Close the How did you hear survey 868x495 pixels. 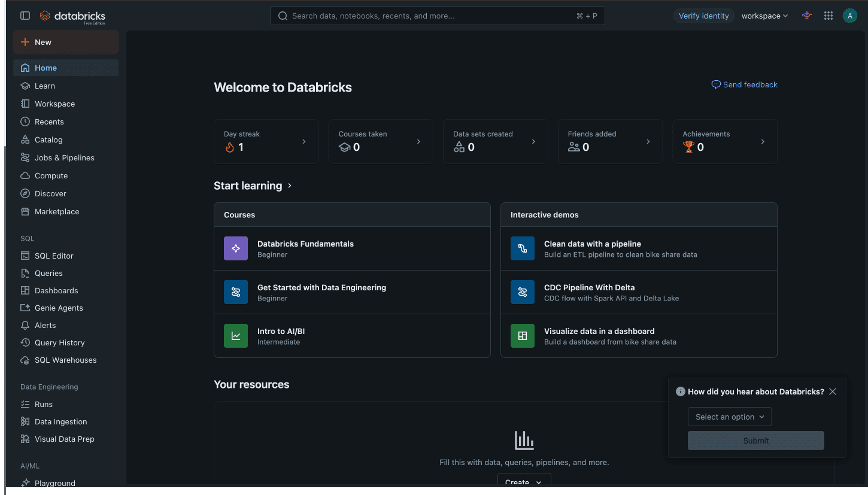(833, 391)
